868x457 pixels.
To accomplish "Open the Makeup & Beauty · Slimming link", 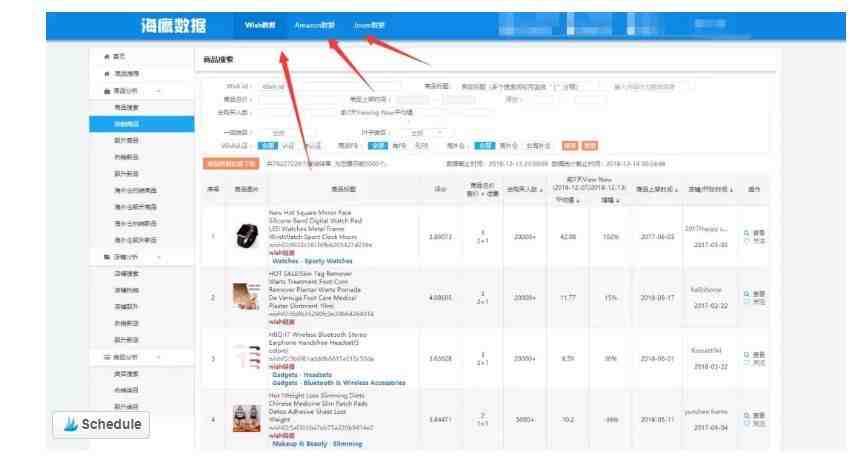I will (x=317, y=444).
